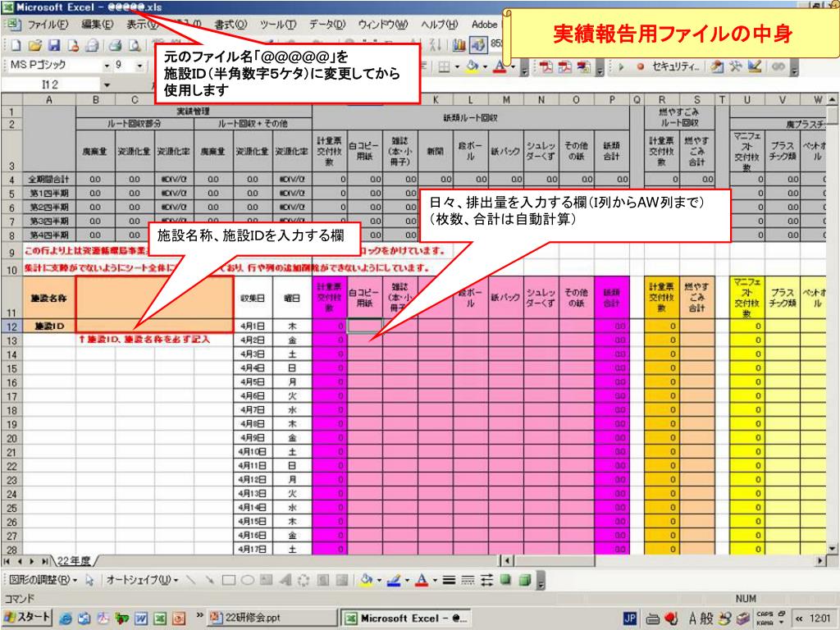Click the 3-D Style icon
This screenshot has height=630, width=840.
(x=525, y=580)
